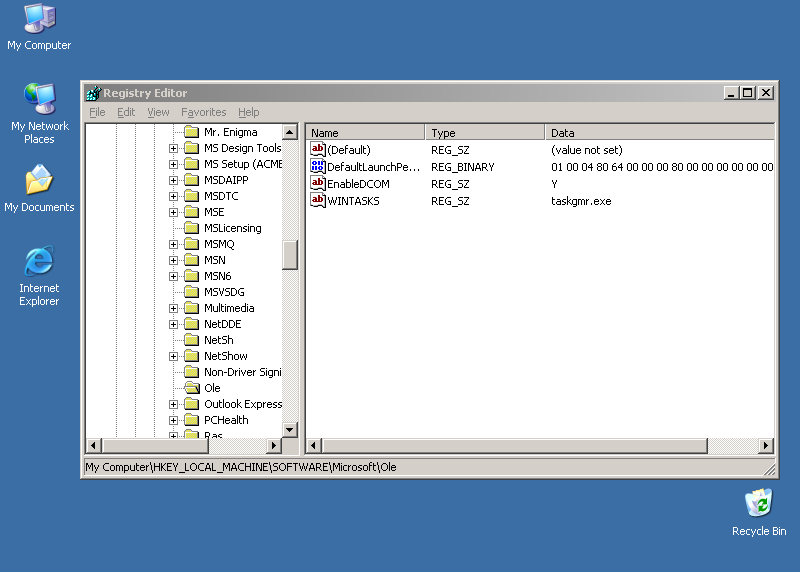Image resolution: width=800 pixels, height=572 pixels.
Task: Sort values by the Name column header
Action: (x=365, y=133)
